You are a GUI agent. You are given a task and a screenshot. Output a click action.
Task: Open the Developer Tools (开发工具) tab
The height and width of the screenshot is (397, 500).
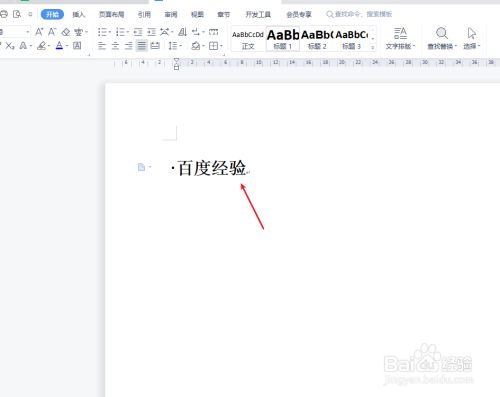coord(258,14)
